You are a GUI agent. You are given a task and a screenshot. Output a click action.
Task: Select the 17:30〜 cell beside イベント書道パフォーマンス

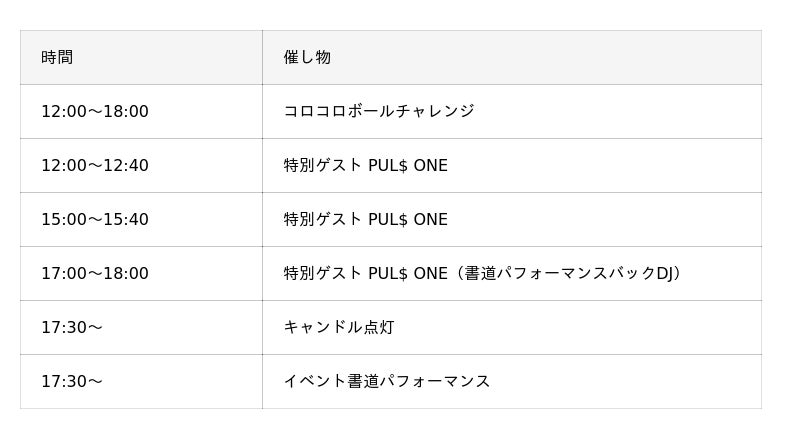[x=72, y=381]
